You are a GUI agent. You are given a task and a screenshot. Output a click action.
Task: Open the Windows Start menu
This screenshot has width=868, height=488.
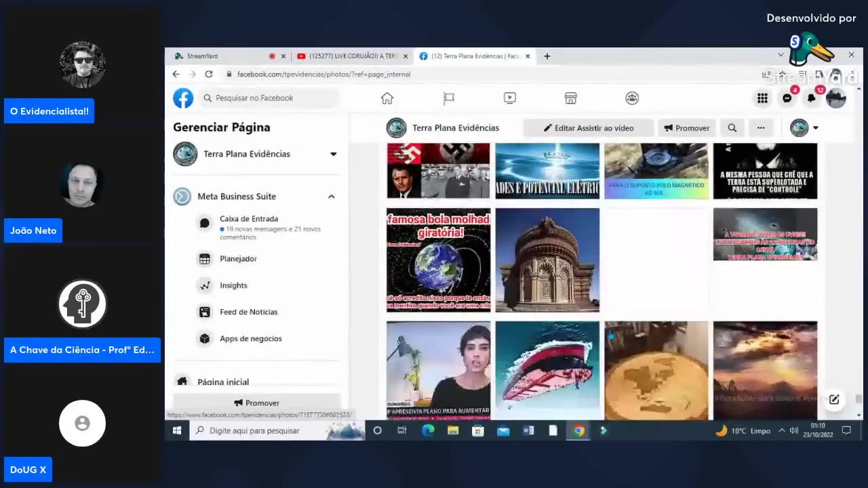[x=177, y=430]
